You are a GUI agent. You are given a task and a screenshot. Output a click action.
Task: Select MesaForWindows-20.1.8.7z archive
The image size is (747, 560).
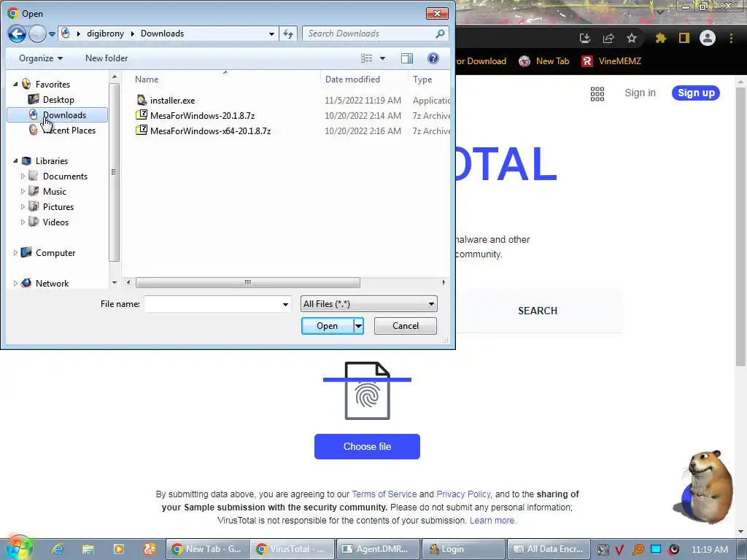pyautogui.click(x=203, y=116)
